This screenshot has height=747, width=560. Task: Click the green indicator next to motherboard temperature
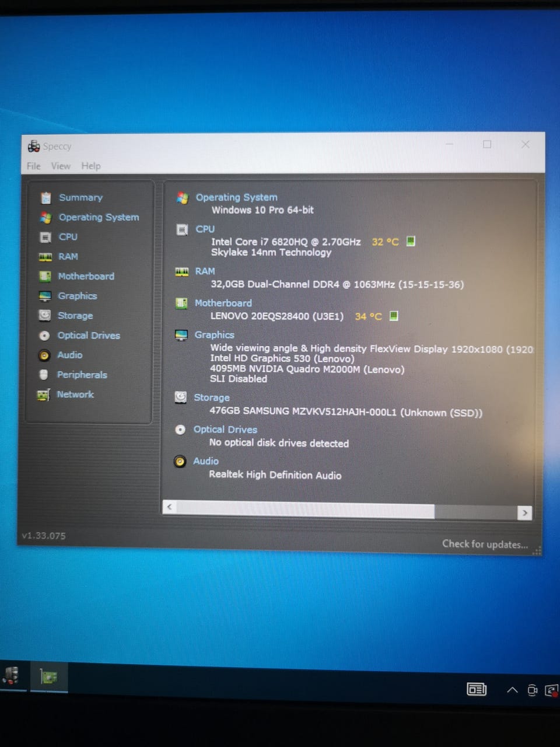click(394, 316)
